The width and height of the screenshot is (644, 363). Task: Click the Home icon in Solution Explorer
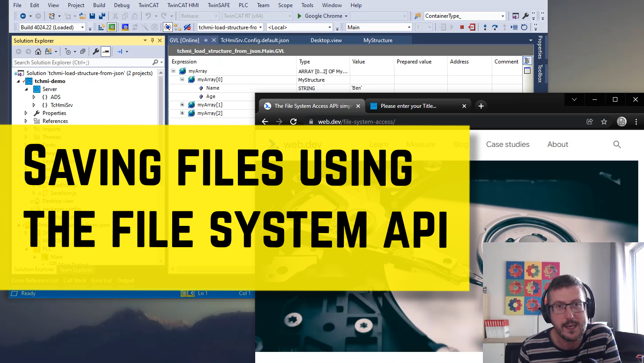click(x=38, y=51)
